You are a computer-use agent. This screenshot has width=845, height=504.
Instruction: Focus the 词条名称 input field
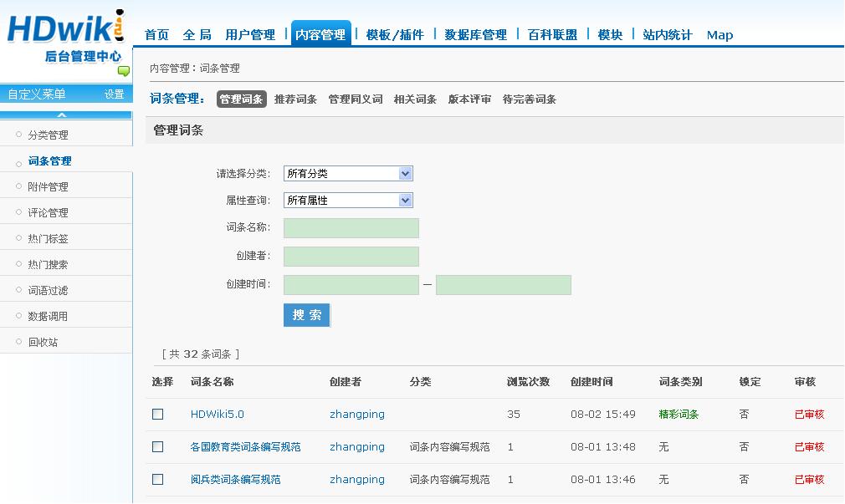(x=351, y=228)
